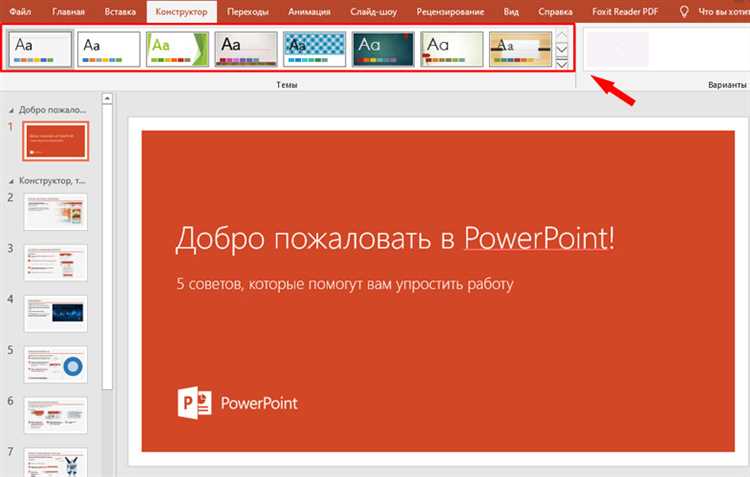Open the Анимация ribbon tab
Viewport: 750px width, 477px height.
[309, 11]
